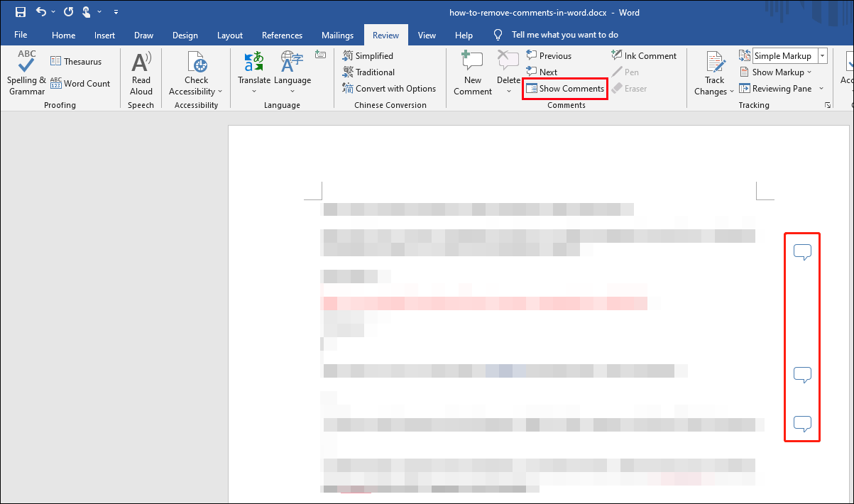Click the New Comment icon
The image size is (854, 504).
(x=473, y=62)
